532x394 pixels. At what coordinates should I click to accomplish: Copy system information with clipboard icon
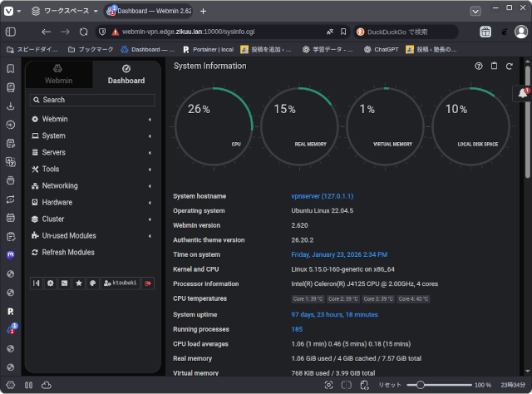pos(494,66)
